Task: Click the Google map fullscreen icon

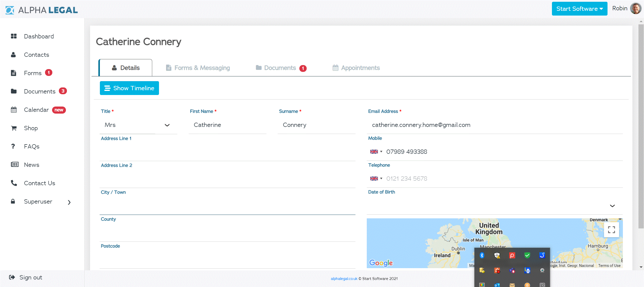Action: tap(611, 229)
